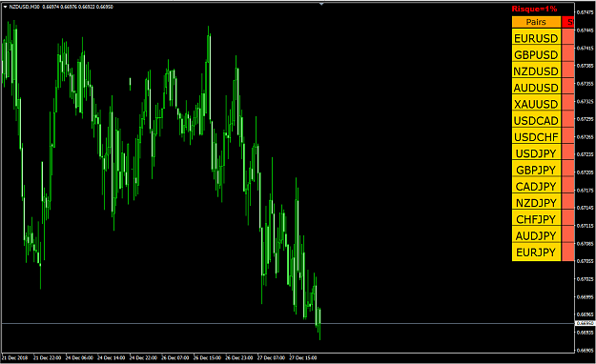
Task: Choose the AUDJPY pair
Action: tap(536, 235)
